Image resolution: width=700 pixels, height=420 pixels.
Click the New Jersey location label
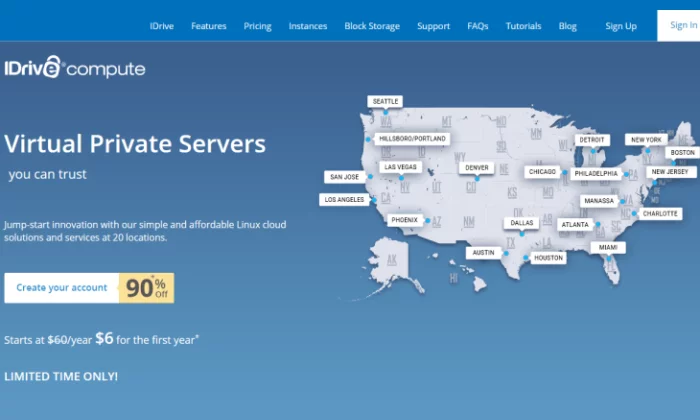[670, 172]
